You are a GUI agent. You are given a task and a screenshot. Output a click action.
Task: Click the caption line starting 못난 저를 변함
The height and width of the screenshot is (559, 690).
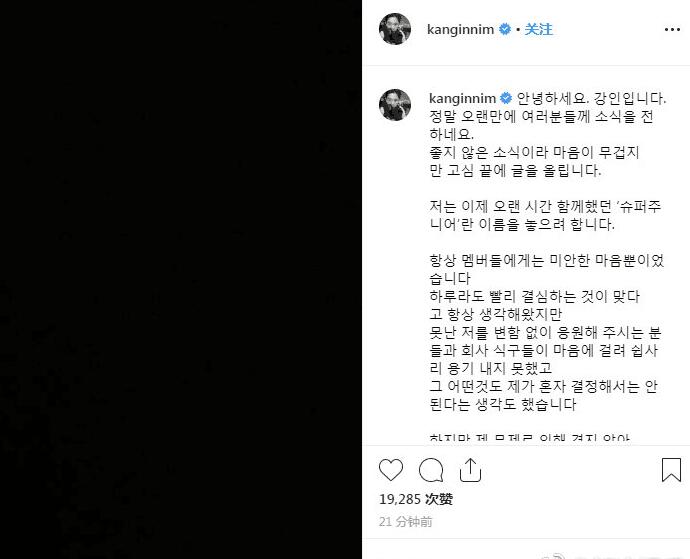[x=545, y=332]
